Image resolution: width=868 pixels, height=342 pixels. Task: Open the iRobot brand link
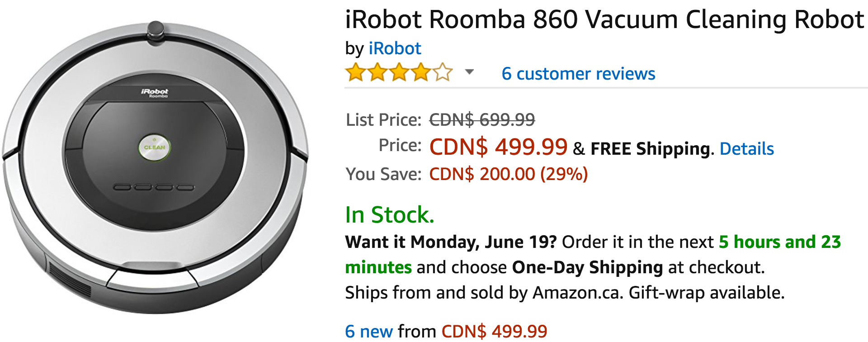point(395,48)
